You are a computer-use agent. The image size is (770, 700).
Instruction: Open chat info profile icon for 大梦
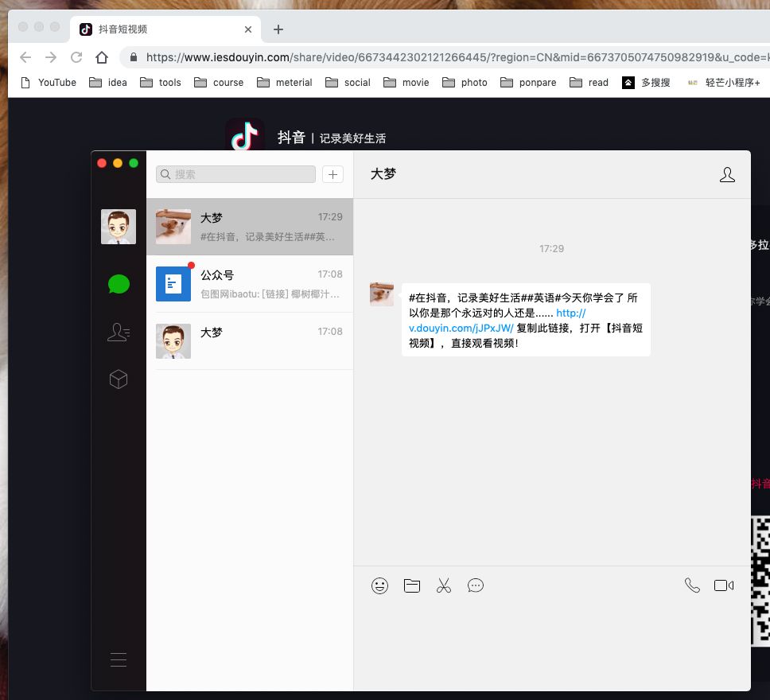point(727,174)
